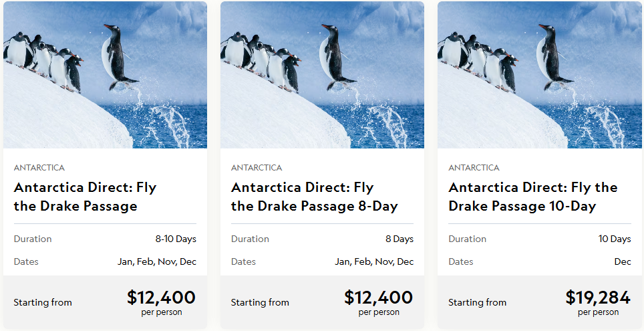This screenshot has width=644, height=331.
Task: Click the 'Dec' dates value on the 10-Day card
Action: (623, 261)
